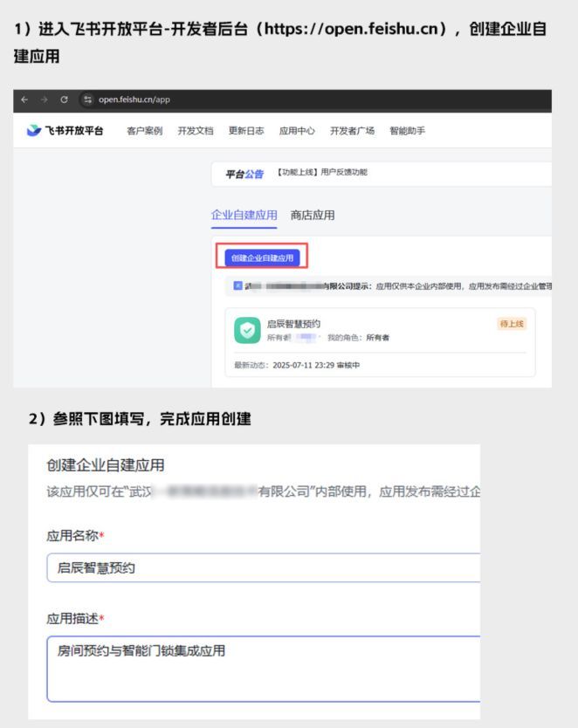Switch to the 企业自建应用 tab
Viewport: 578px width, 728px height.
244,215
